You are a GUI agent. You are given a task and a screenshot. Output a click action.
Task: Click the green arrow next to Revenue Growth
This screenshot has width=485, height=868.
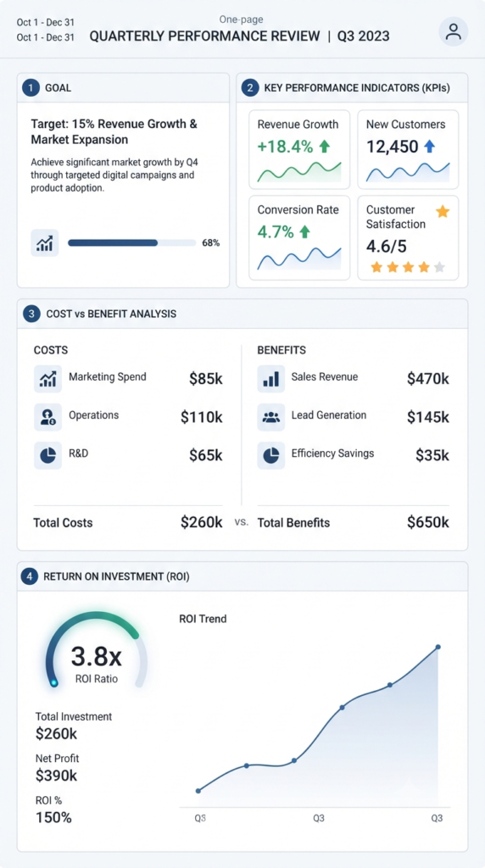(325, 147)
